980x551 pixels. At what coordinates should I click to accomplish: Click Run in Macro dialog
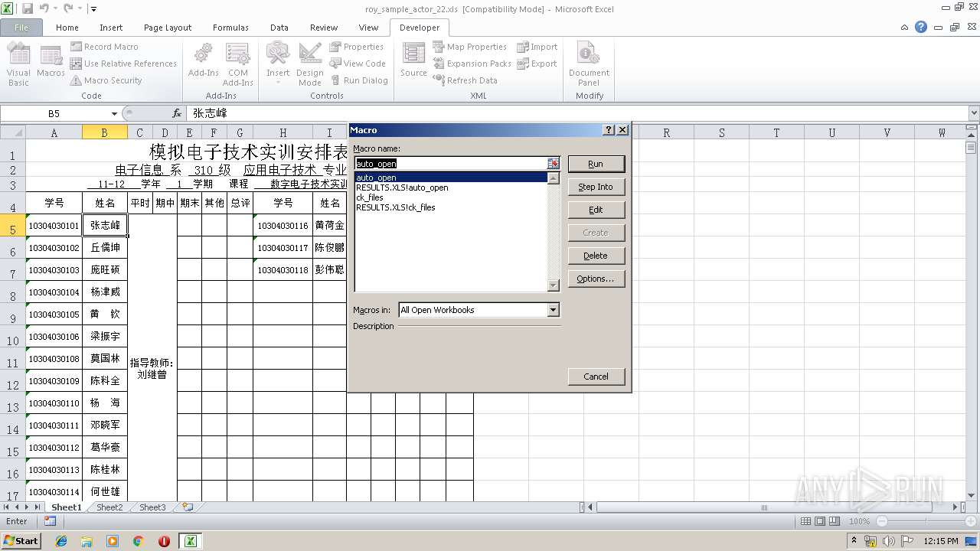pos(596,164)
